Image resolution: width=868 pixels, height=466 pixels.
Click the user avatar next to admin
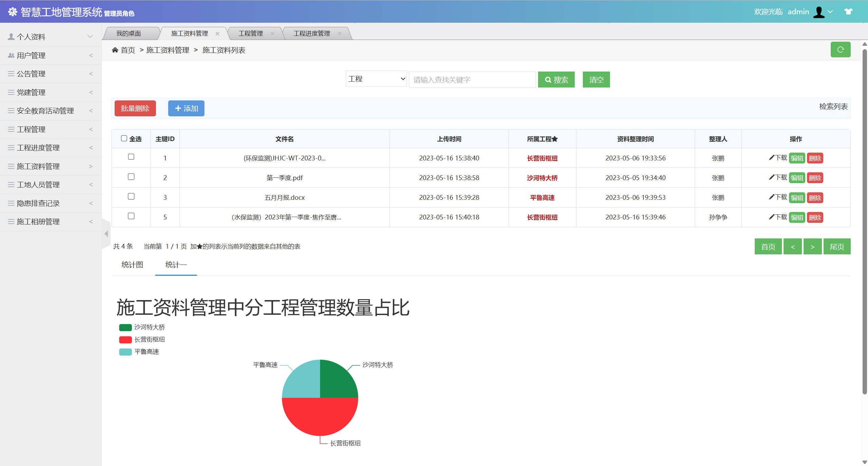pyautogui.click(x=819, y=11)
